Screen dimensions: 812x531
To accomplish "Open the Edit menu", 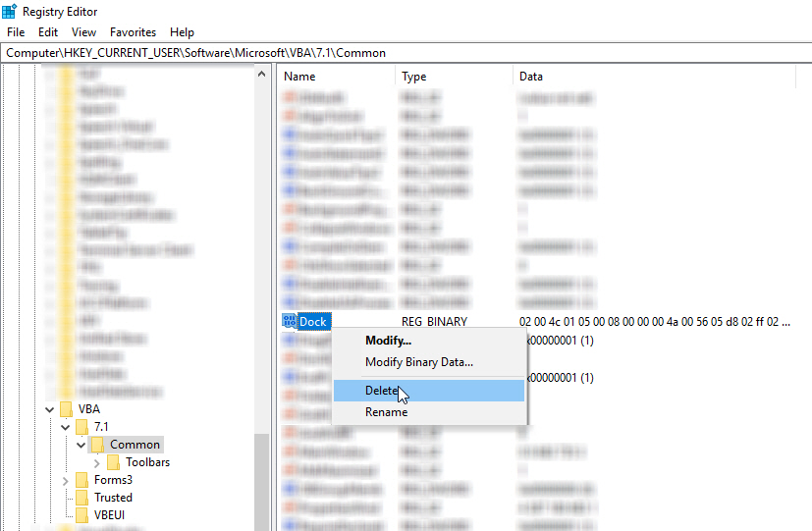I will coord(48,32).
